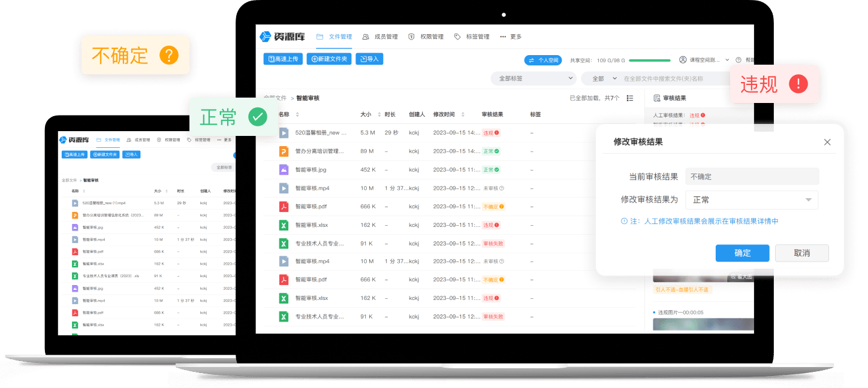Expand the 修改审核结果为 dropdown showing 正常
The height and width of the screenshot is (388, 868).
coord(752,200)
